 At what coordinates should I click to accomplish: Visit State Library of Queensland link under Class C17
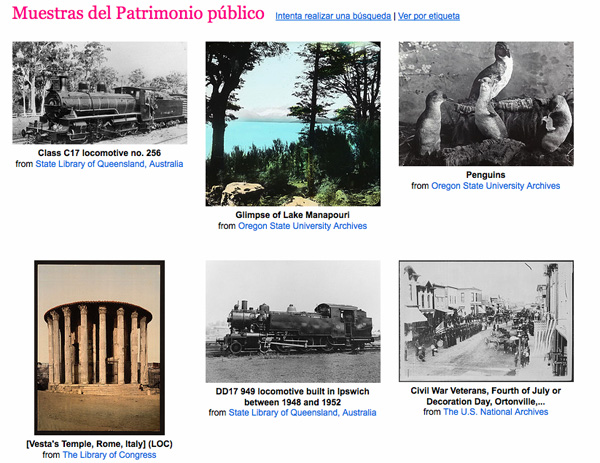tap(109, 164)
